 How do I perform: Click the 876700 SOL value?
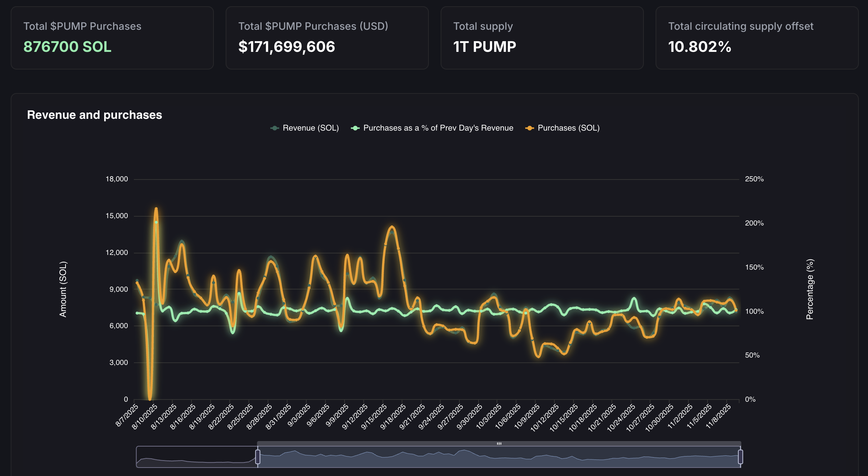[x=67, y=47]
